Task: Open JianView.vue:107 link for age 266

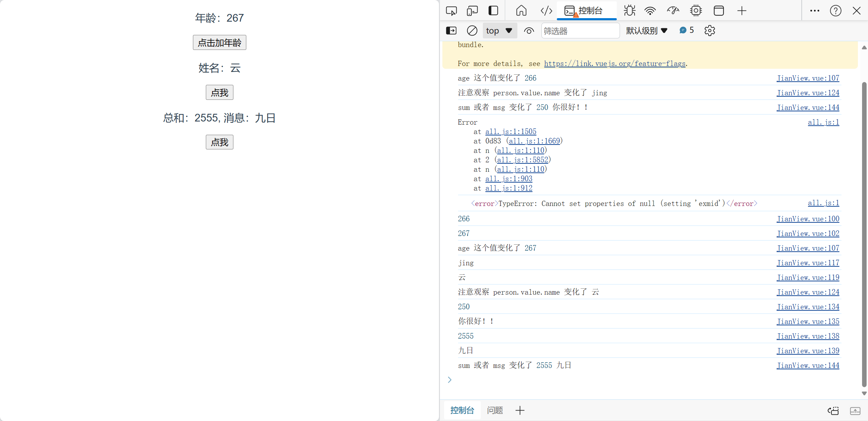Action: (808, 78)
